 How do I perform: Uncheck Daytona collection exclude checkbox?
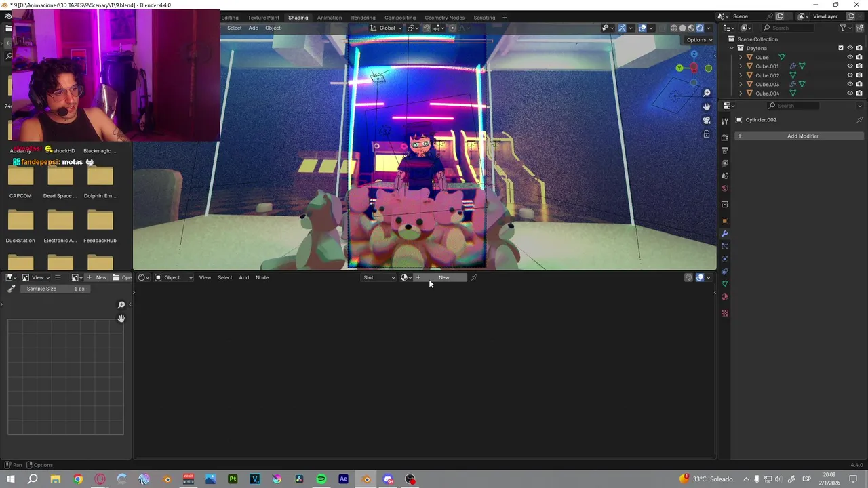point(841,48)
